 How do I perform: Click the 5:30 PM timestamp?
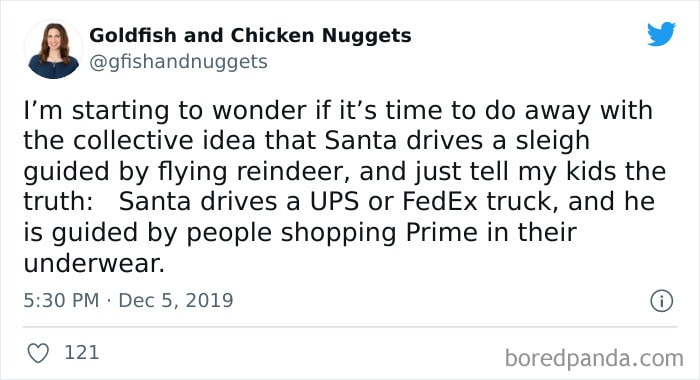[61, 301]
